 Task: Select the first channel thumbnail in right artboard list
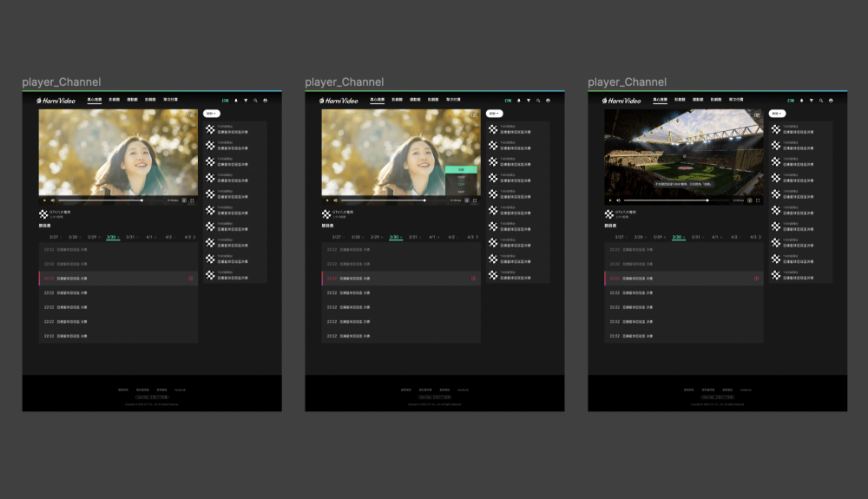776,129
